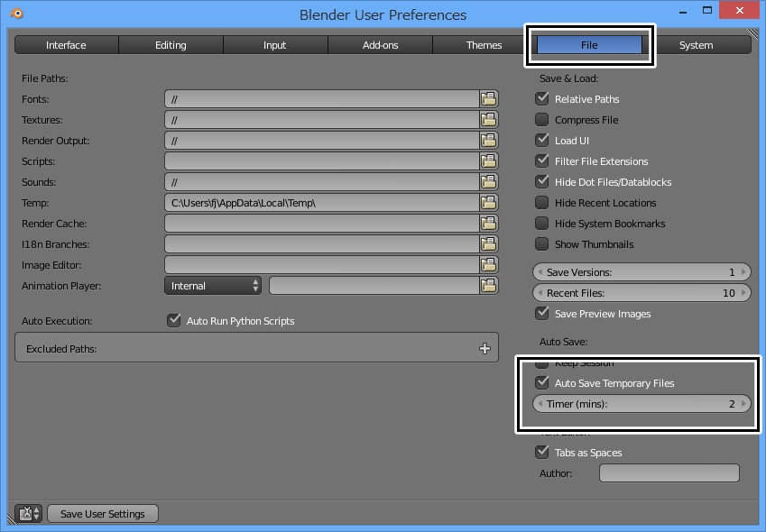Disable Auto Save Temporary Files
This screenshot has width=766, height=532.
[541, 382]
